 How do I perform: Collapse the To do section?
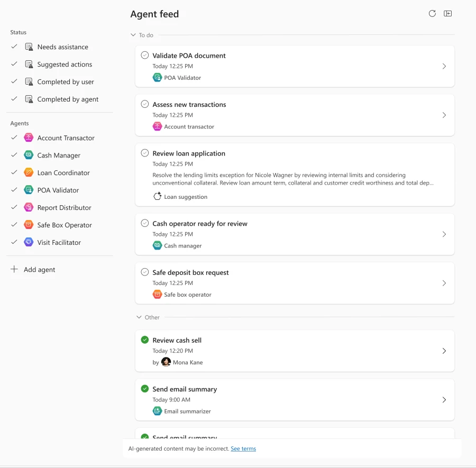coord(132,35)
